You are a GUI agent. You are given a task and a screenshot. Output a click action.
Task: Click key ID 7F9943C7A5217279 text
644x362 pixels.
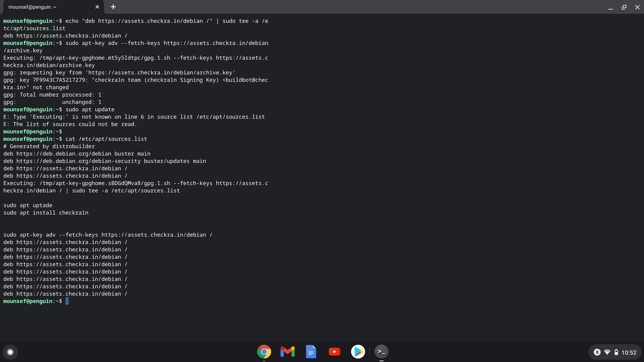point(59,80)
